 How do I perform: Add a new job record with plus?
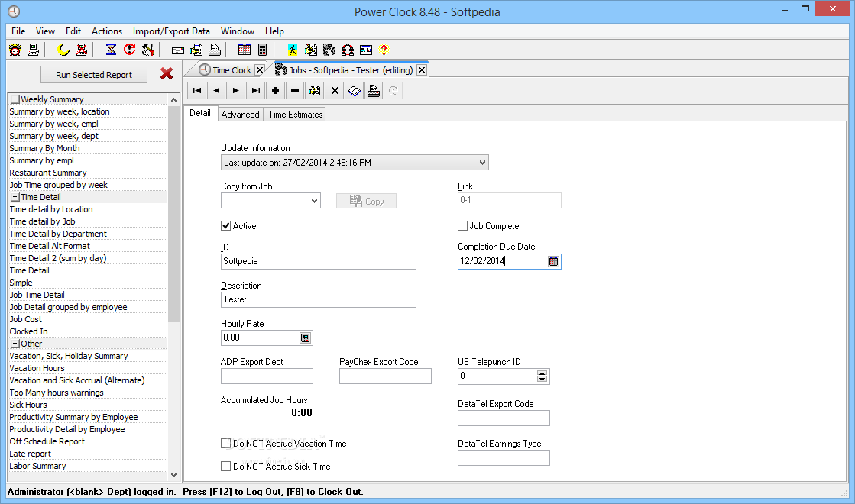point(275,90)
